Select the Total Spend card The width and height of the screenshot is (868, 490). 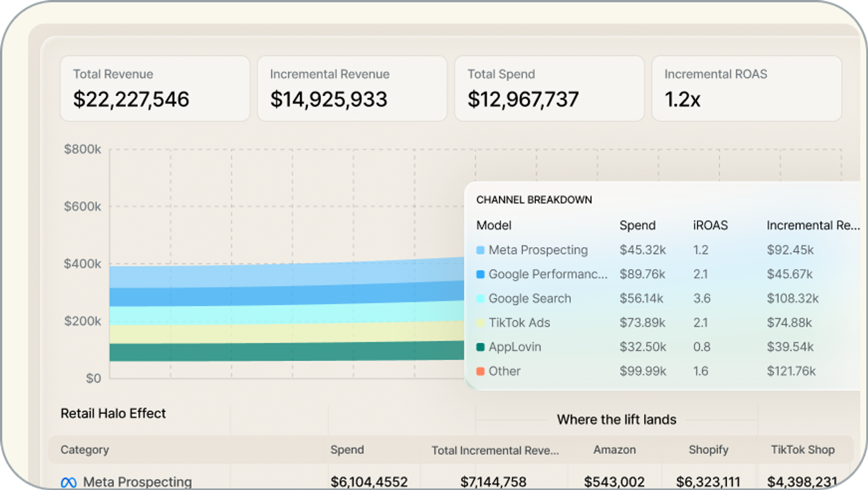point(549,88)
